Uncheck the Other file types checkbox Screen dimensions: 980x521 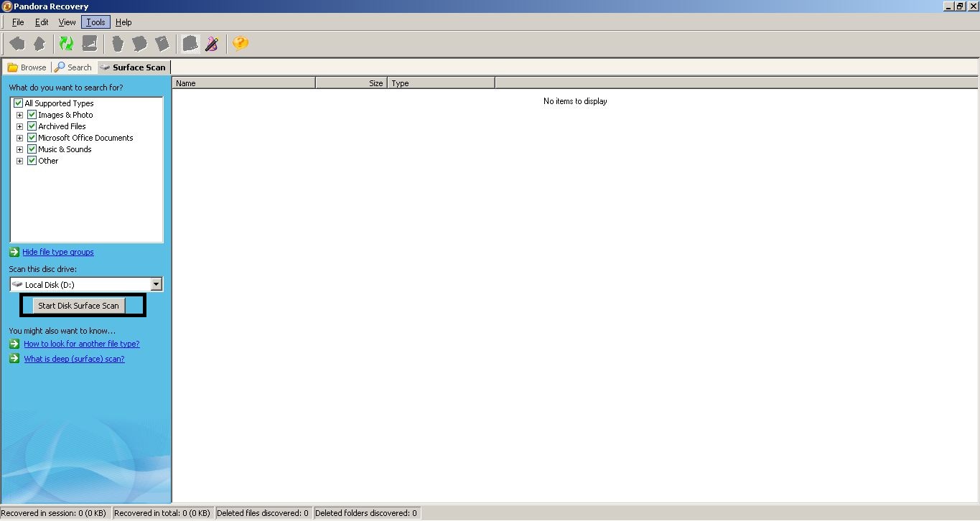click(32, 161)
